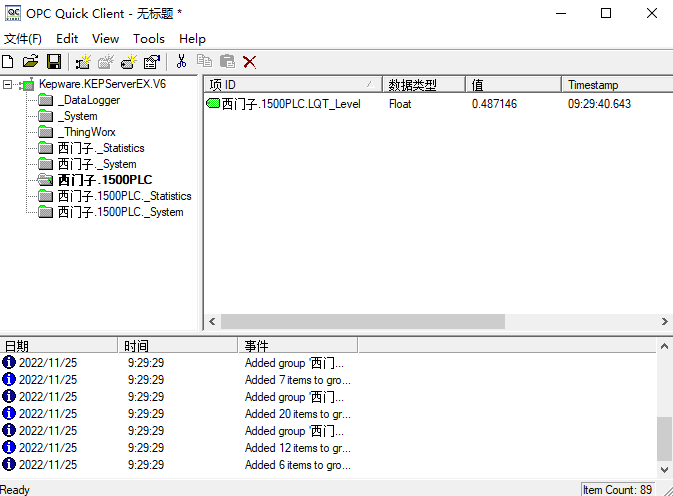Click the Float data type cell
Screen dimensions: 673x496
(400, 104)
